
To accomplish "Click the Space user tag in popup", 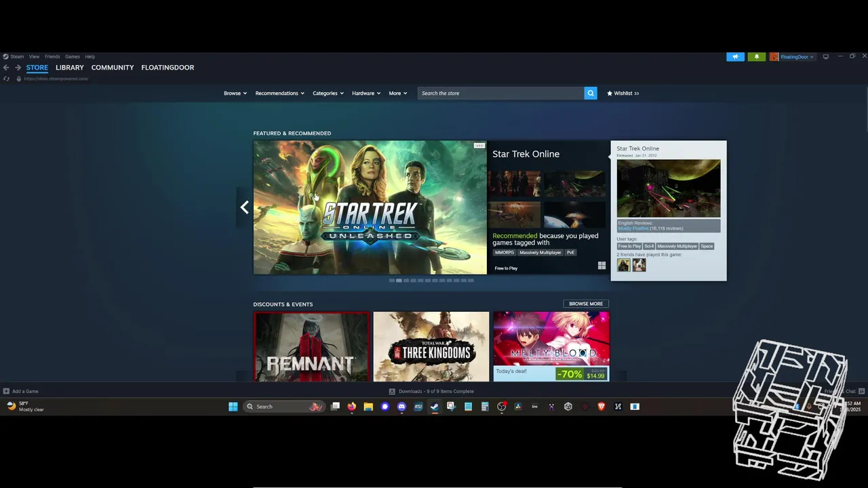I will [707, 246].
